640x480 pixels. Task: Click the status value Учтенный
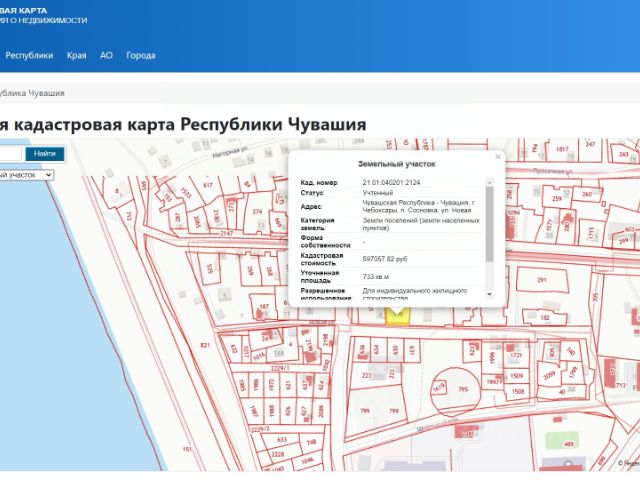coord(378,193)
